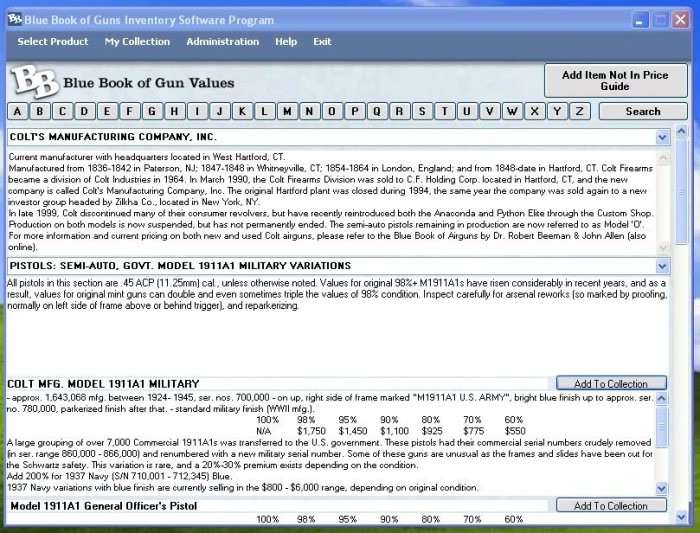The width and height of the screenshot is (700, 533).
Task: Select letter T in the alphabet bar
Action: [x=445, y=111]
